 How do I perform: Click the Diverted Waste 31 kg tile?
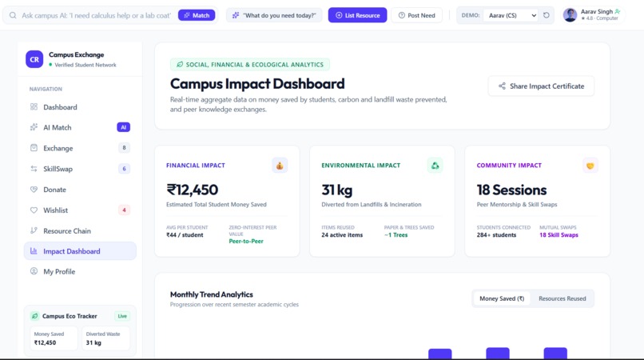[105, 338]
